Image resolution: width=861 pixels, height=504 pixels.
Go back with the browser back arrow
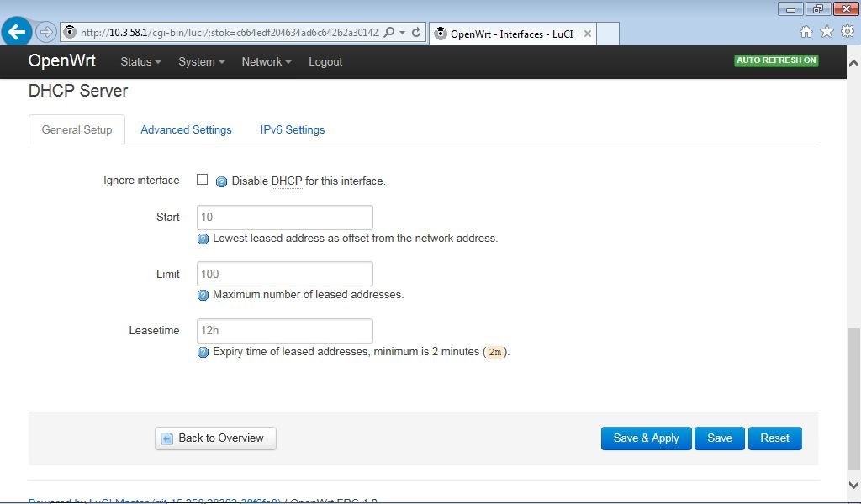point(17,32)
